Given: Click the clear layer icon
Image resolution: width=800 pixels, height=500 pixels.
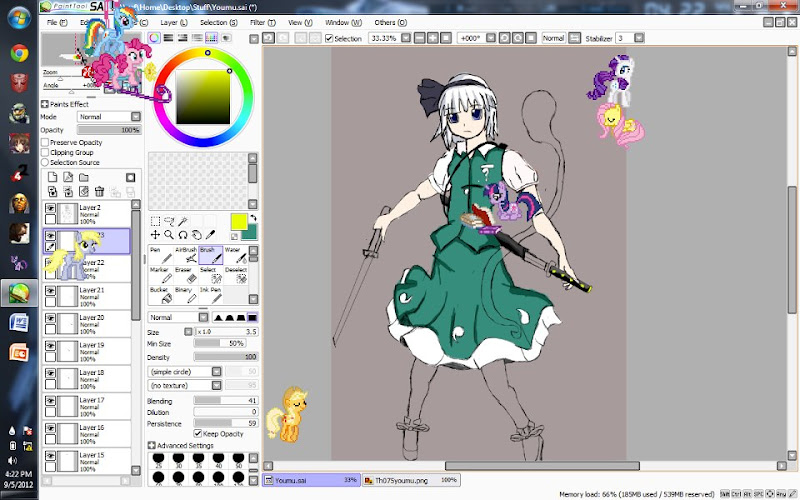Looking at the screenshot, I should tap(84, 191).
